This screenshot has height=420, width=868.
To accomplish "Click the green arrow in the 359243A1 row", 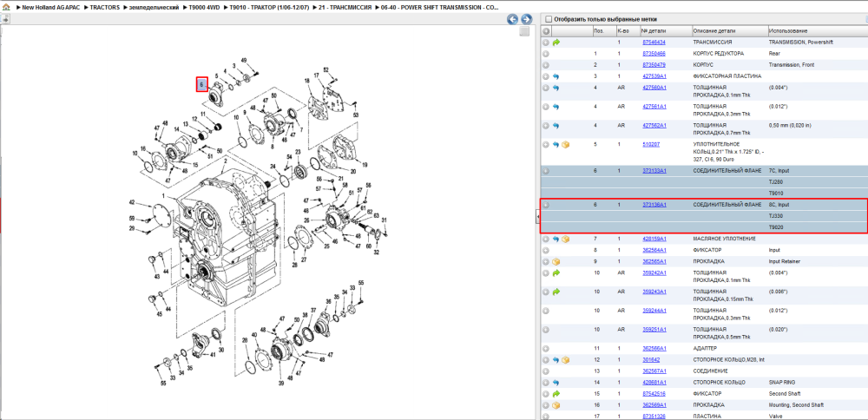I will [x=556, y=292].
